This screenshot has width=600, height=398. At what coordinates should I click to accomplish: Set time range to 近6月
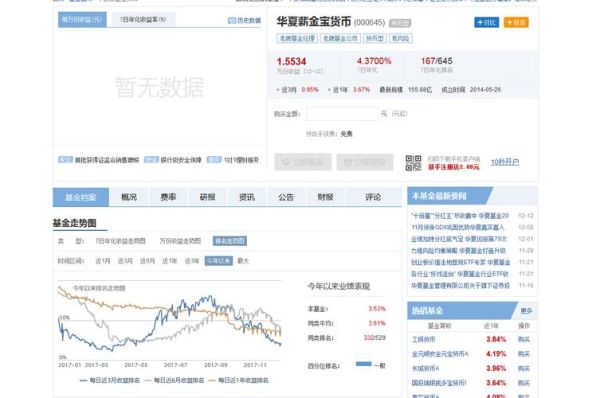click(147, 261)
